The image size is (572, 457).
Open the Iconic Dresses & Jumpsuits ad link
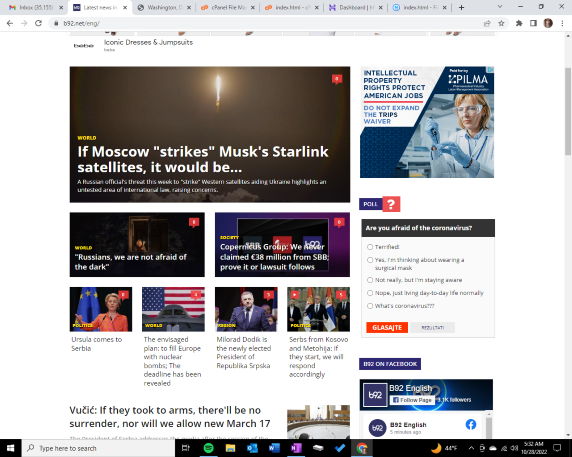pyautogui.click(x=148, y=42)
